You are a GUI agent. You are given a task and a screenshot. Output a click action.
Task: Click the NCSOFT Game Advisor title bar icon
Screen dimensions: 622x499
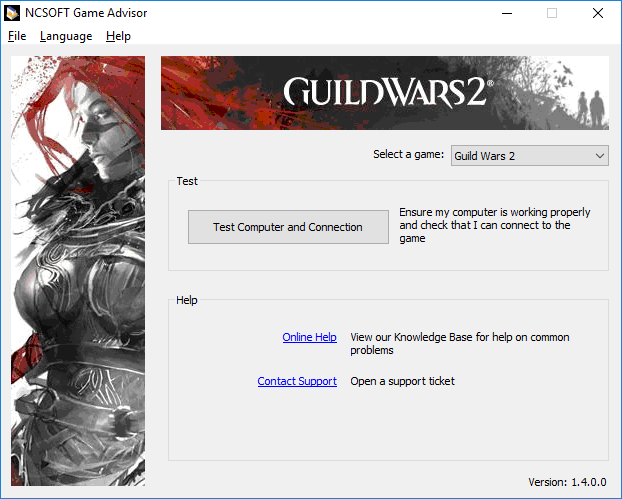tap(12, 13)
